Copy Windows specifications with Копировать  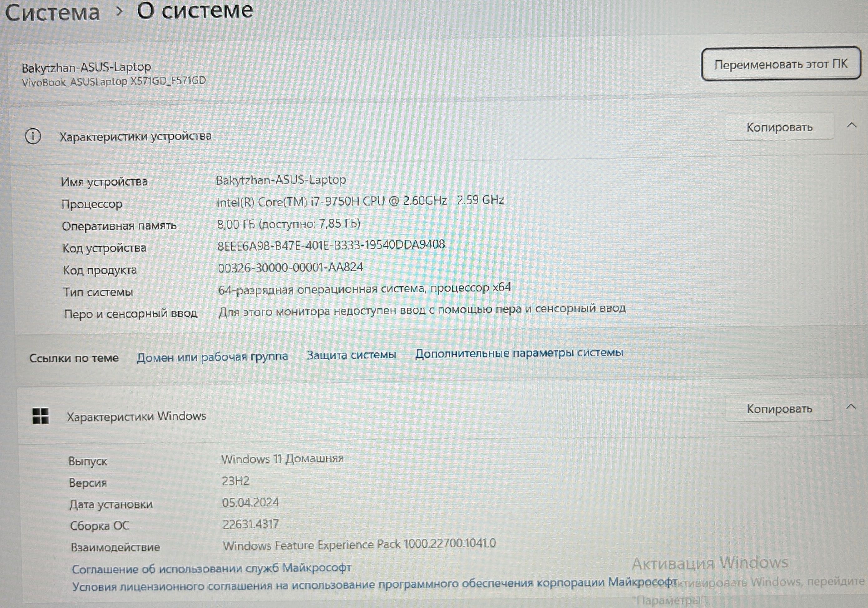point(779,409)
